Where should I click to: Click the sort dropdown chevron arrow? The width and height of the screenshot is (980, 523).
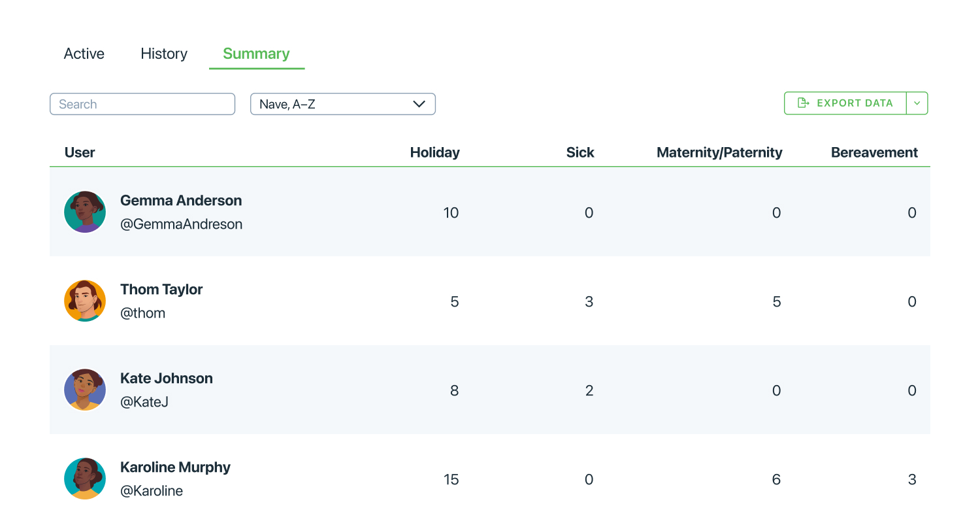[419, 104]
